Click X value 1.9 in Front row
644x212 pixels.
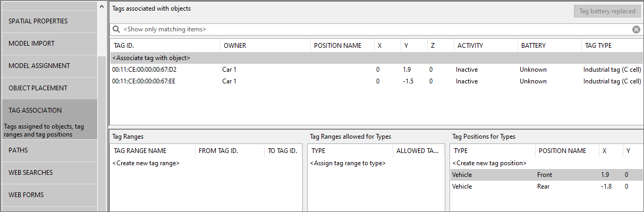[x=605, y=175]
